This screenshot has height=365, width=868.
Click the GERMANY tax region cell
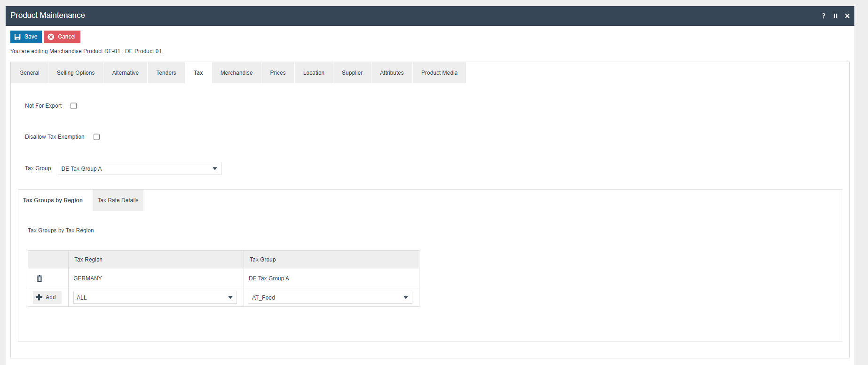[88, 278]
